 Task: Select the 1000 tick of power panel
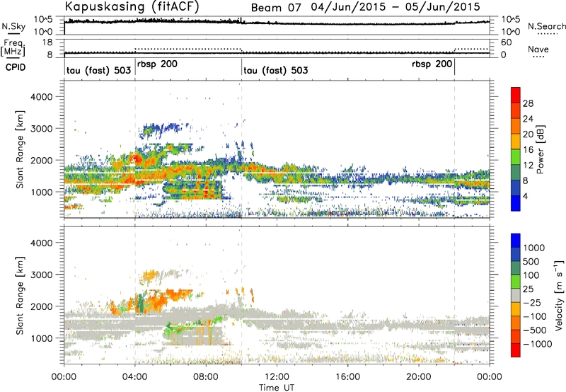[41, 192]
